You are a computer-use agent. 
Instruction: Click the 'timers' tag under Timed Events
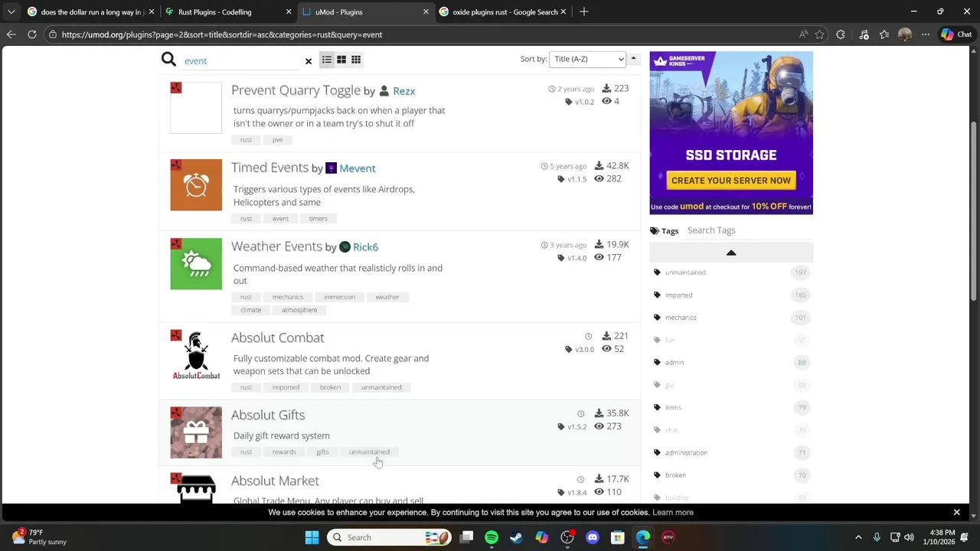point(318,218)
